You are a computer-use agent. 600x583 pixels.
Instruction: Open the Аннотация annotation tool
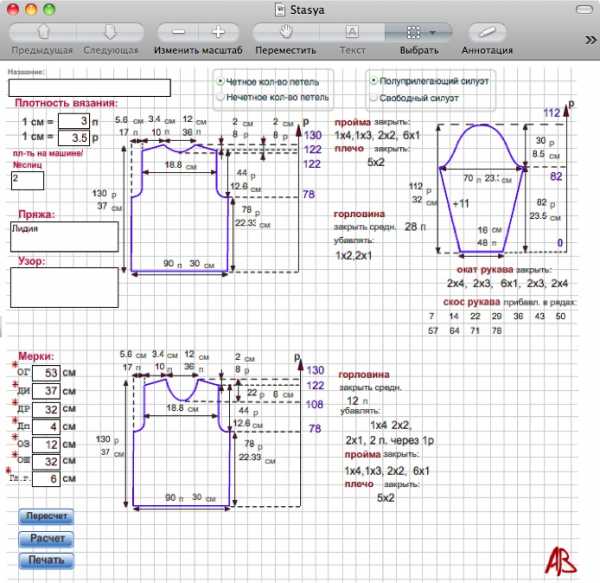[x=487, y=32]
